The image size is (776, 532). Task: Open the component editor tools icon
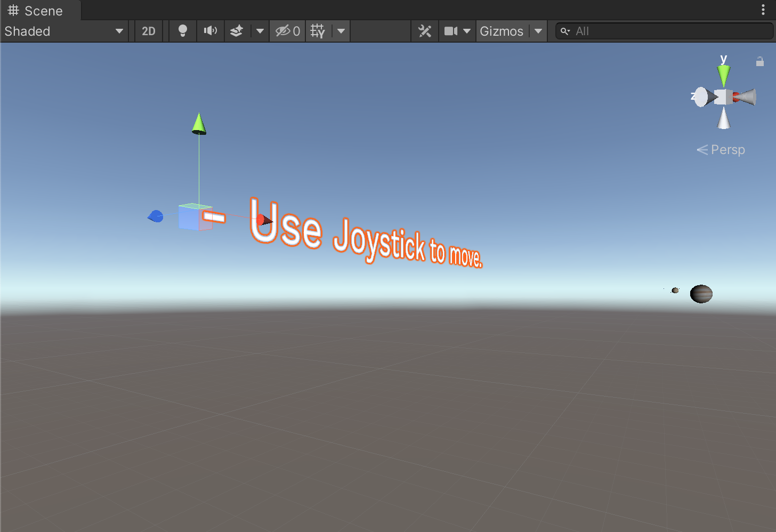point(425,31)
